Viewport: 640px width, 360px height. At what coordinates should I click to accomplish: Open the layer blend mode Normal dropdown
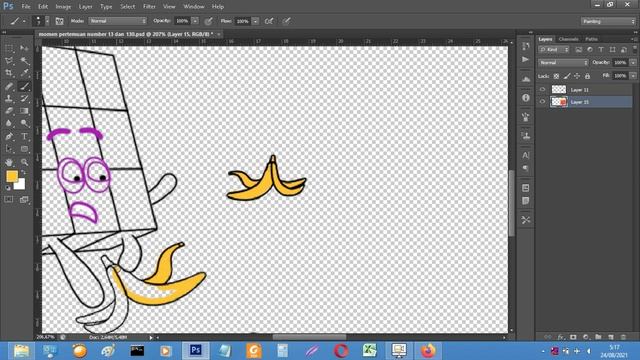point(563,62)
